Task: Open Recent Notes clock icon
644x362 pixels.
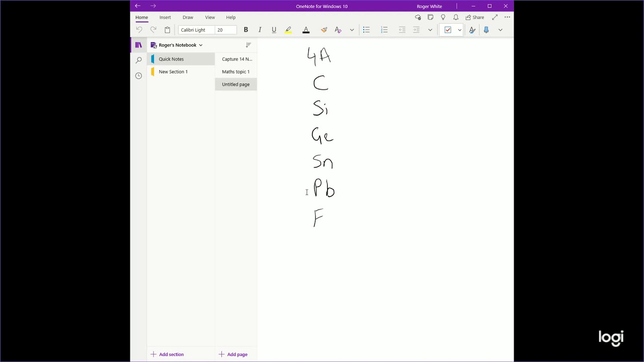Action: (x=138, y=76)
